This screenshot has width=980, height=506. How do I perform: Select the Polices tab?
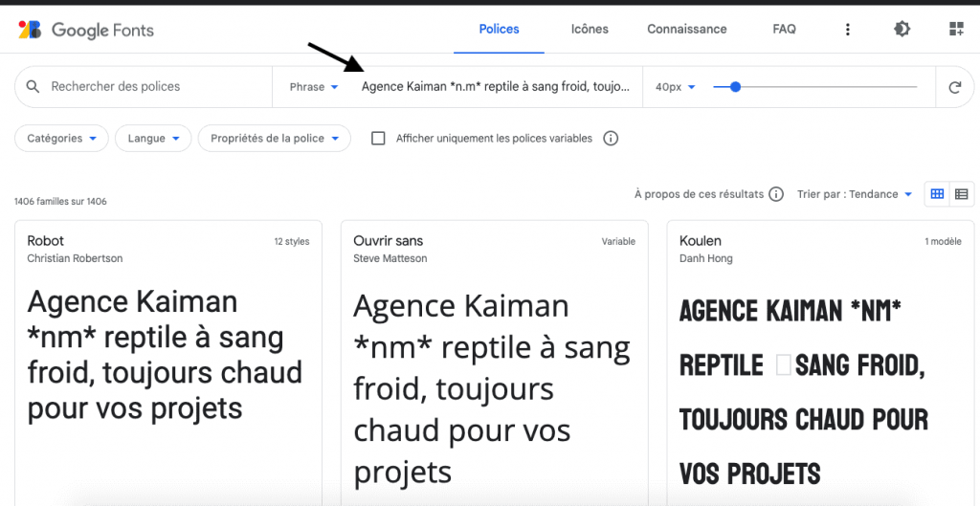pos(499,30)
